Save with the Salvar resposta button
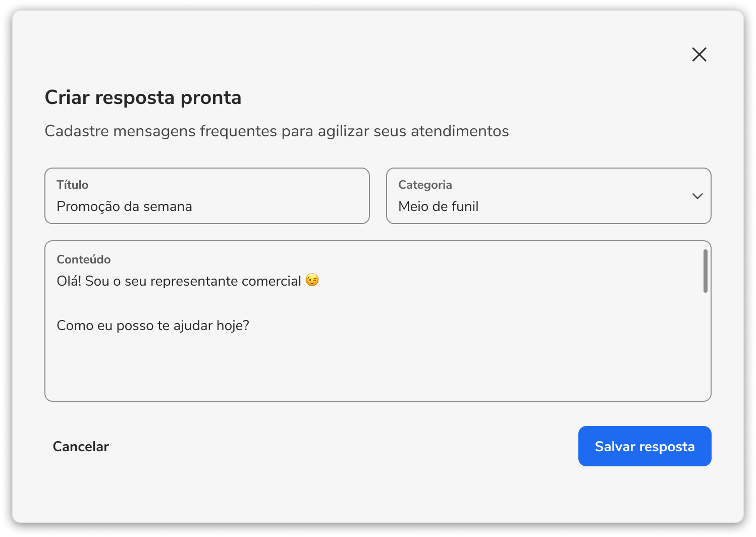This screenshot has height=537, width=756. pyautogui.click(x=644, y=446)
